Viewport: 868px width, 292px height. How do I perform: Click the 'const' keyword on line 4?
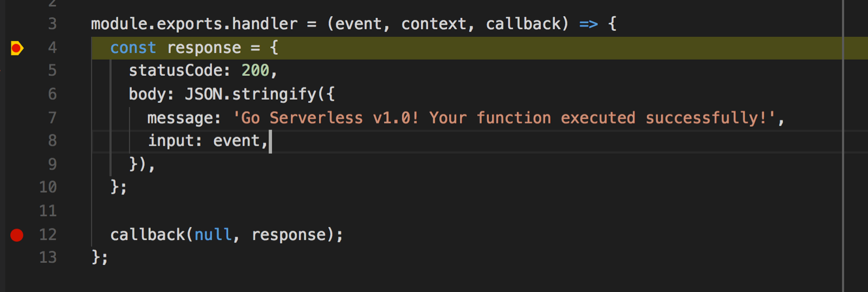tap(133, 48)
